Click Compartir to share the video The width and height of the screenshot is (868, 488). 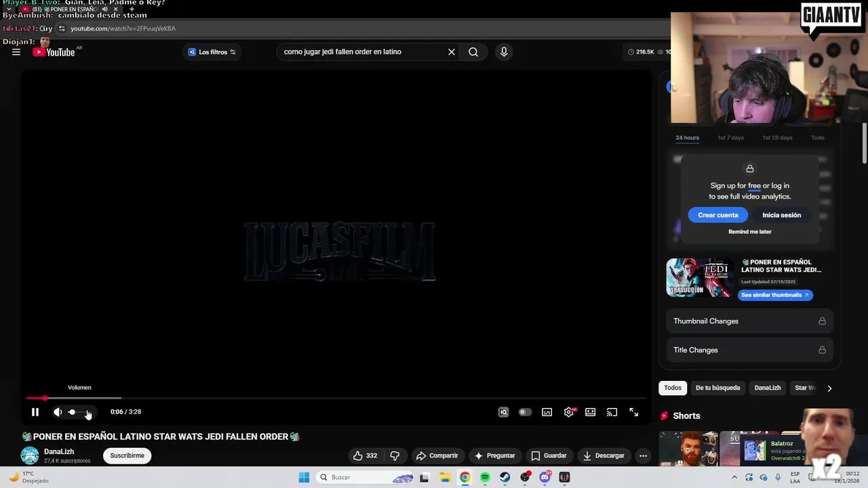(x=437, y=455)
